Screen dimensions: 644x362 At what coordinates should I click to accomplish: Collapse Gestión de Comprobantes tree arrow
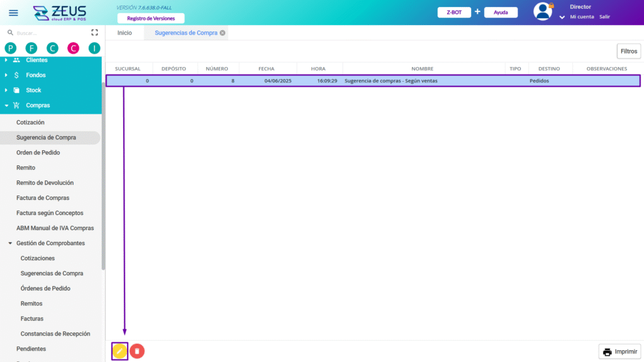point(10,243)
